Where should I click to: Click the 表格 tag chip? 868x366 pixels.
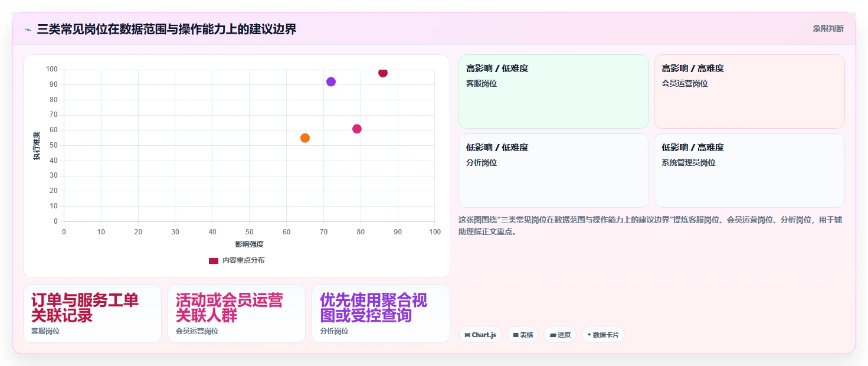(x=523, y=335)
